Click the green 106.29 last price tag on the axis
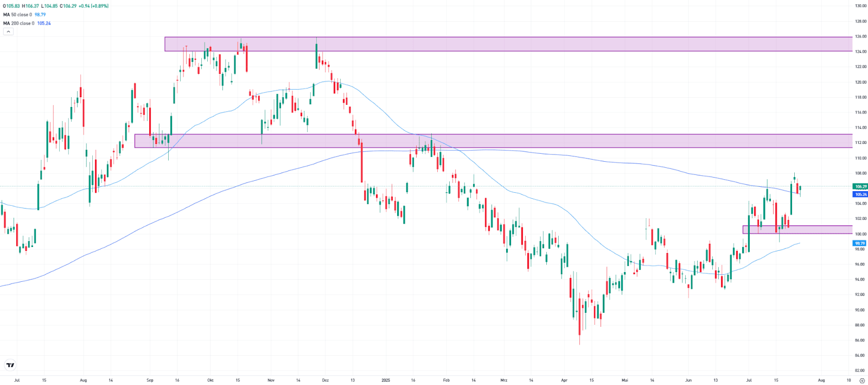 [860, 186]
